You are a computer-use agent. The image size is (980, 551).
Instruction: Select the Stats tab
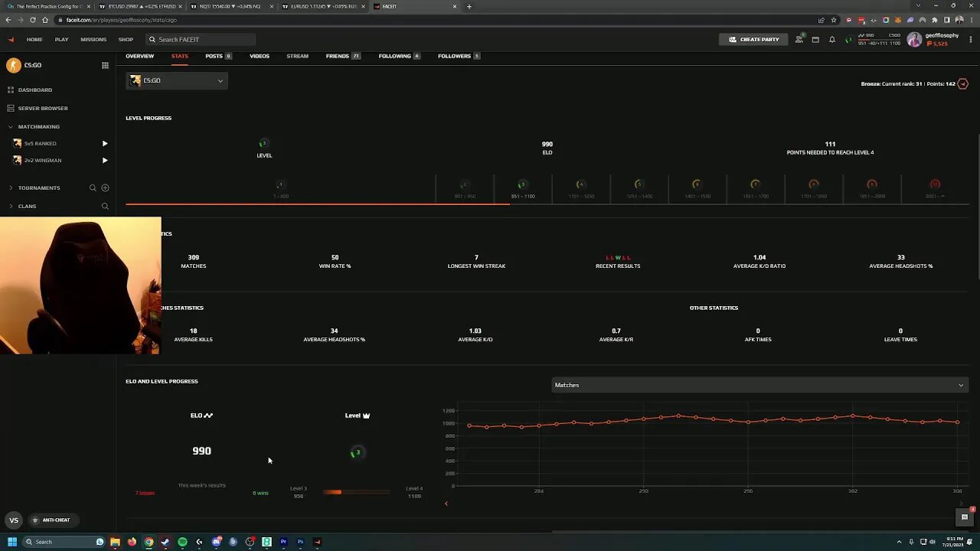(x=180, y=56)
